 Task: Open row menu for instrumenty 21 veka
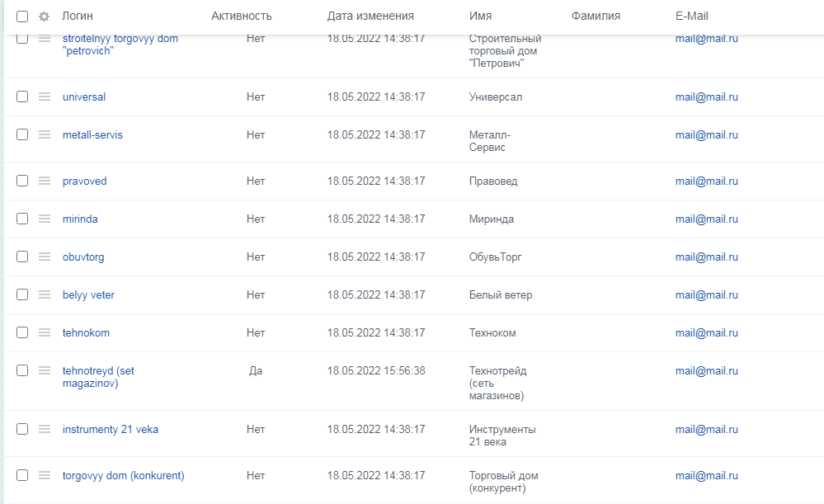pos(45,429)
